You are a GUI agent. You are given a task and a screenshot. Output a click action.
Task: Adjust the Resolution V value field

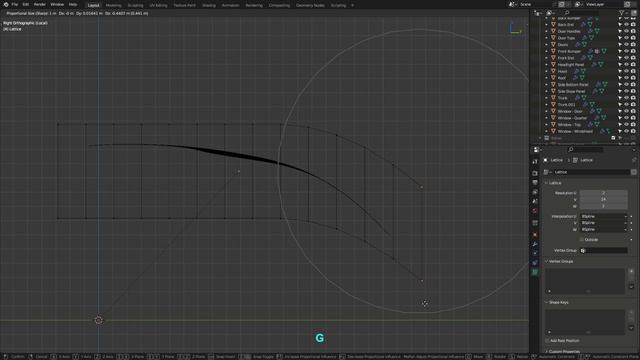(x=603, y=199)
